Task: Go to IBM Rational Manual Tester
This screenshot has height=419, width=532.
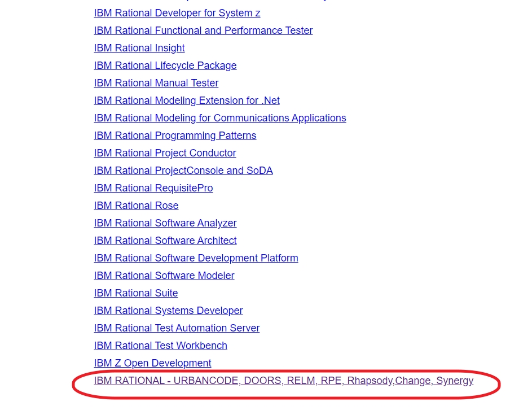Action: click(x=156, y=83)
